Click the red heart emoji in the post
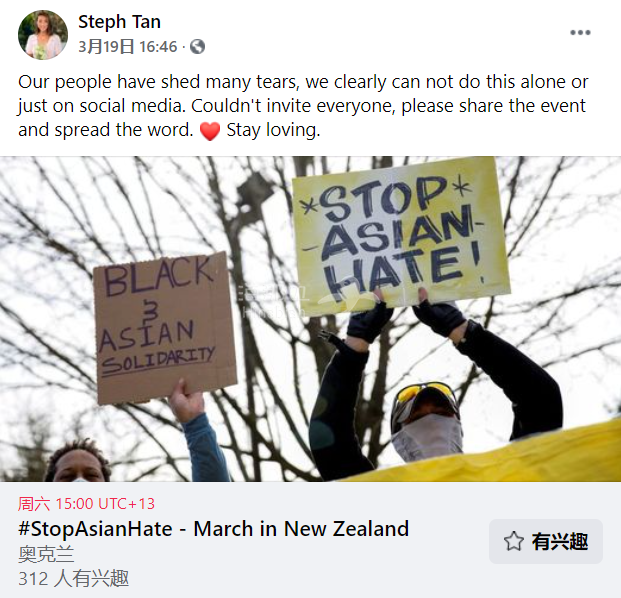621x598 pixels. point(210,131)
